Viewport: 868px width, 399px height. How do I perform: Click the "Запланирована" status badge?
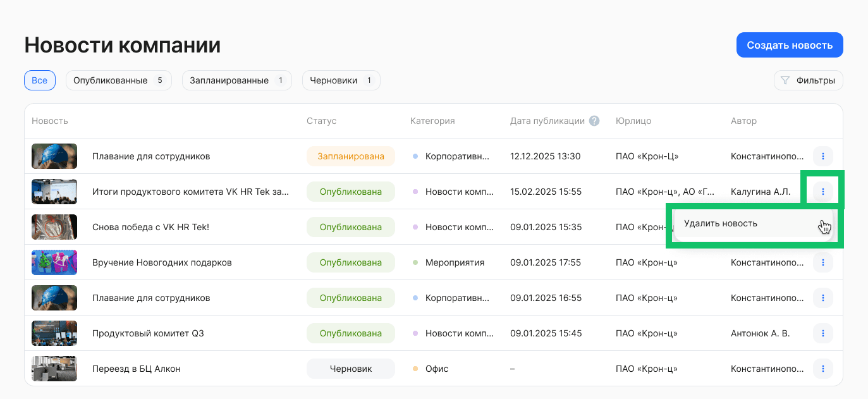tap(351, 156)
